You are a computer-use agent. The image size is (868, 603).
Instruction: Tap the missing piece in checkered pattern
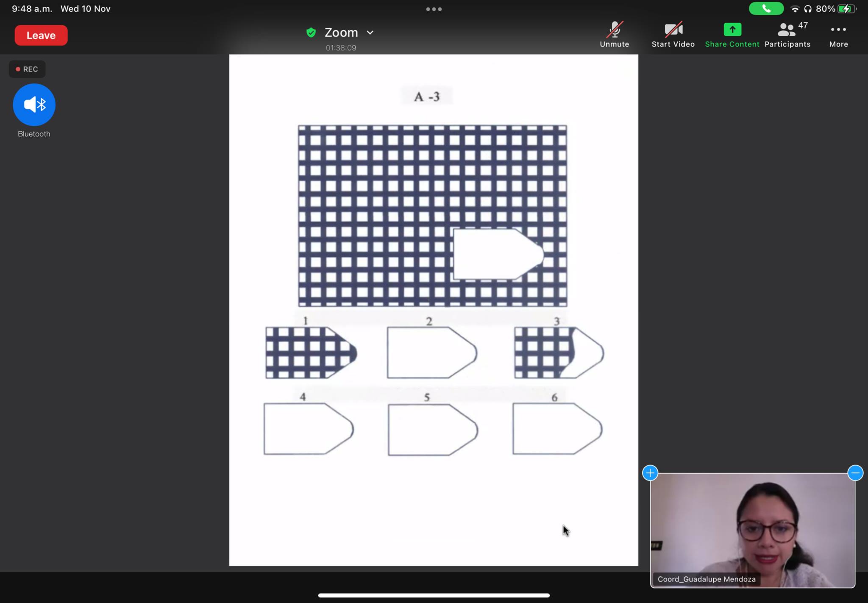(x=498, y=254)
